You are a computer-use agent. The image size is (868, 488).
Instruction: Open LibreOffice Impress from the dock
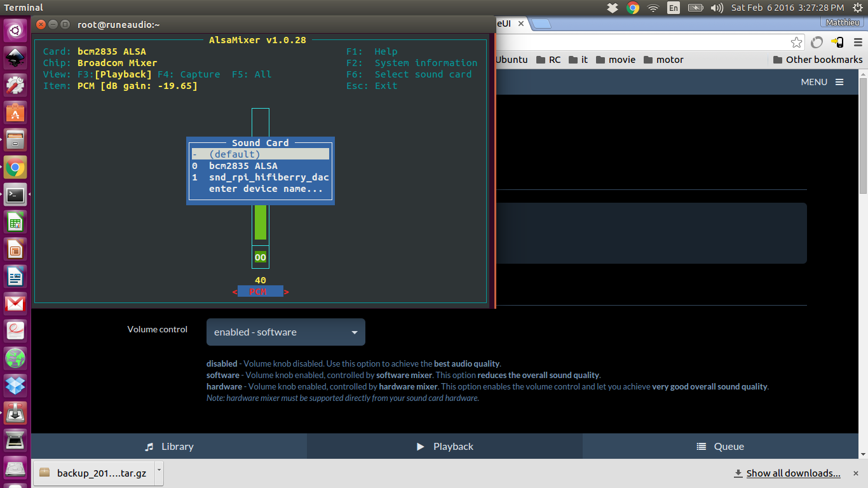pos(15,250)
